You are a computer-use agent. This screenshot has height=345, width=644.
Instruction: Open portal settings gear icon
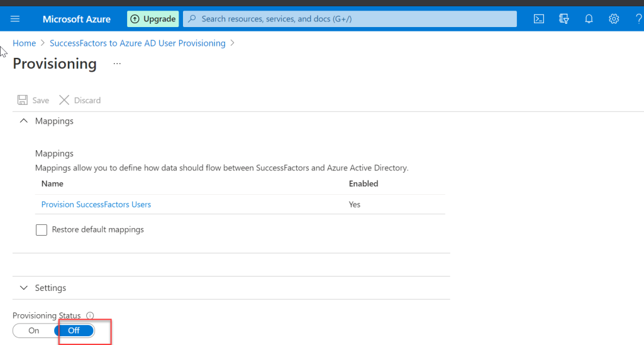click(x=614, y=19)
